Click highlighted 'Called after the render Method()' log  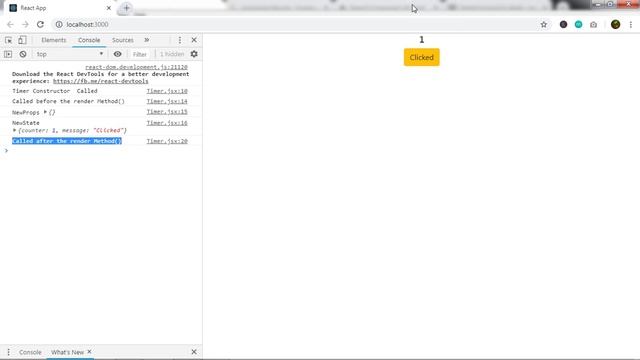tap(67, 141)
